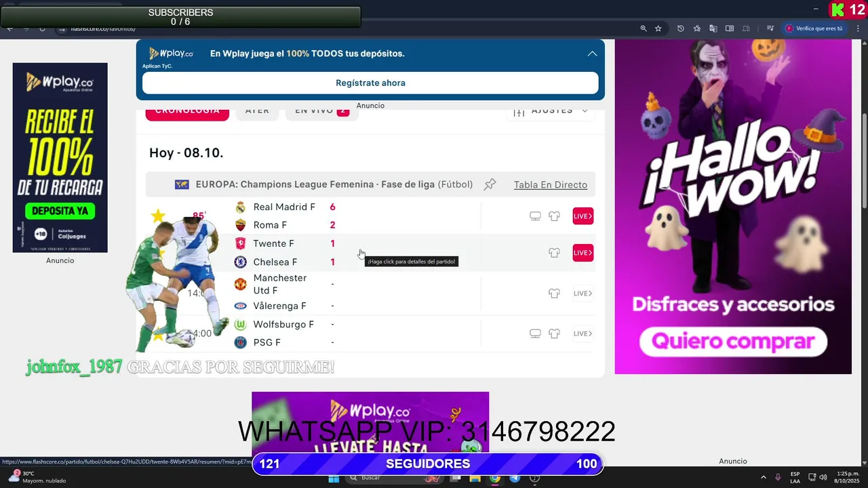
Task: Click the Wolfsburgo F club crest
Action: click(240, 325)
